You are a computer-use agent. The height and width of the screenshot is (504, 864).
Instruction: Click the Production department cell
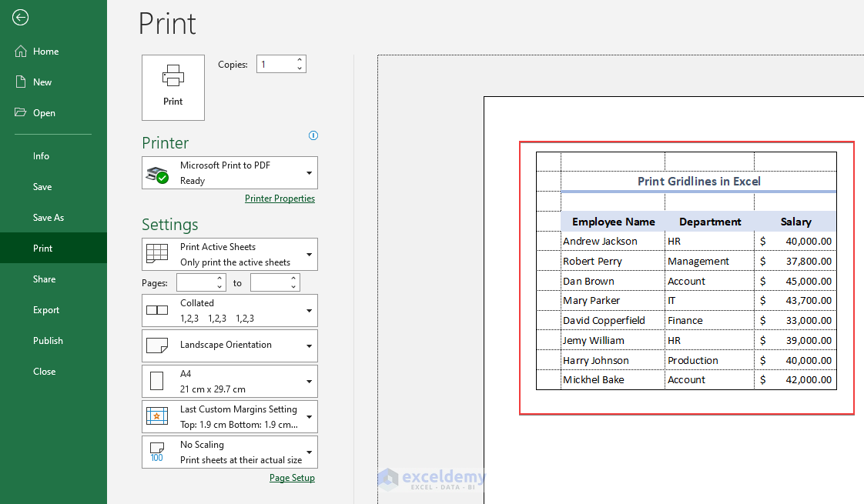point(692,360)
